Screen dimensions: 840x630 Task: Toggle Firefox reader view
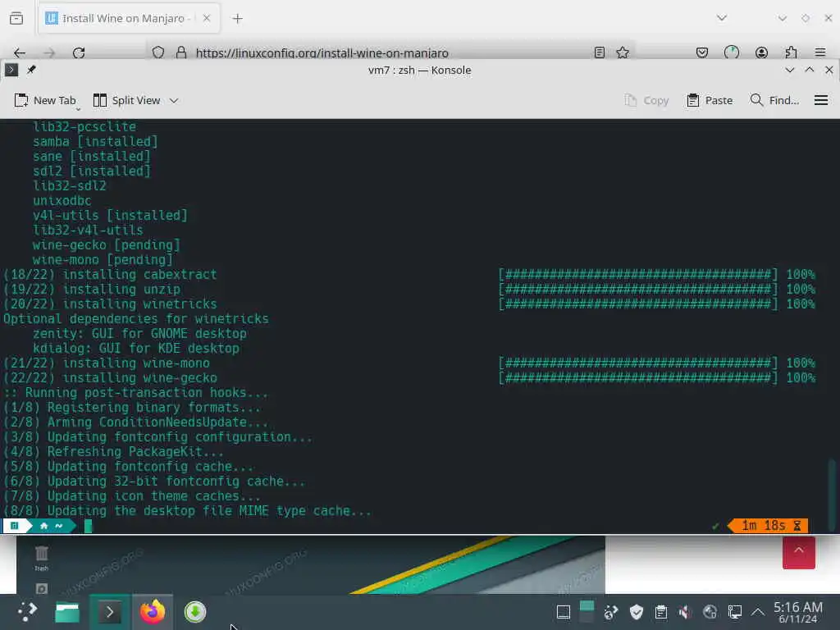tap(600, 52)
